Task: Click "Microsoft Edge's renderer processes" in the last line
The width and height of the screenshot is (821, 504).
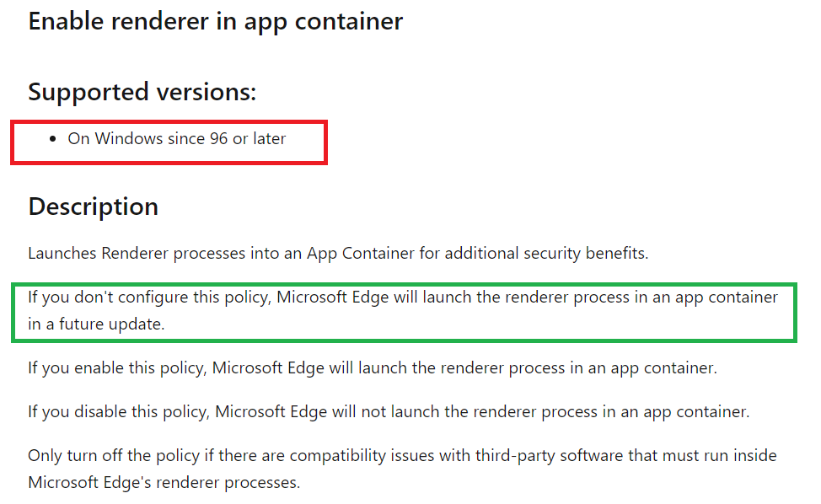Action: (x=164, y=483)
